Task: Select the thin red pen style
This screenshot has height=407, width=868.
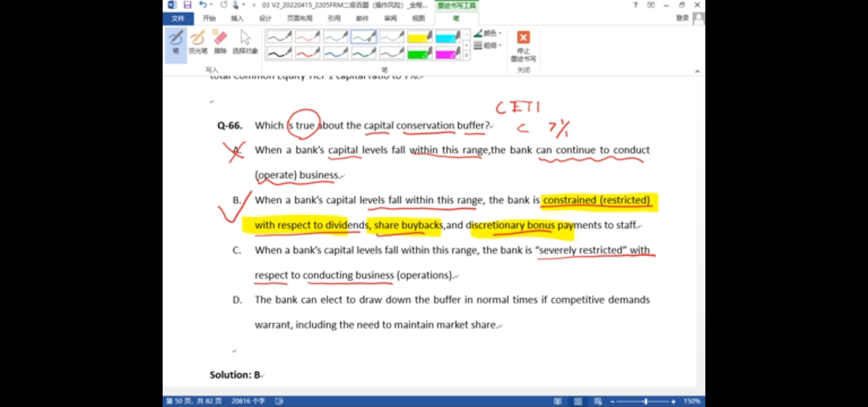Action: pos(307,37)
